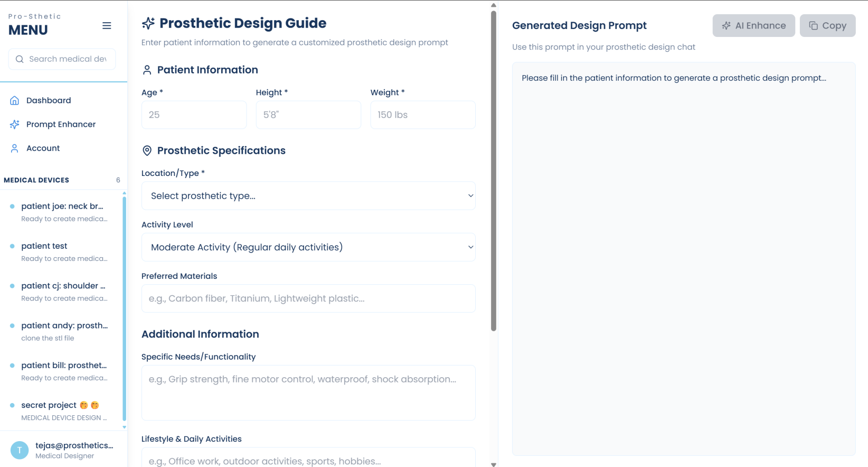Focus the Preferred Materials input field

pos(308,298)
